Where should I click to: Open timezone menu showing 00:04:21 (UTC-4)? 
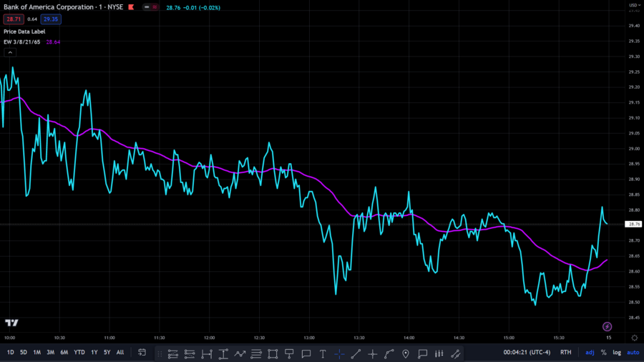[x=527, y=352]
